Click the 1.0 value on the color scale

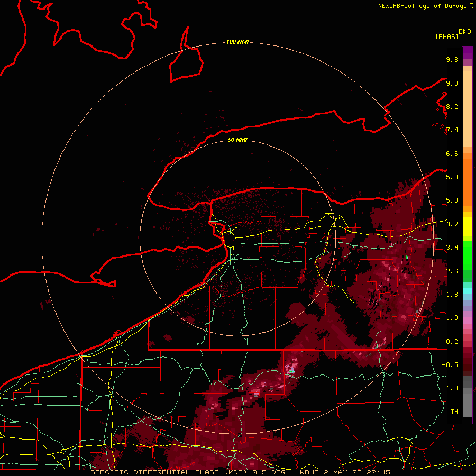pyautogui.click(x=452, y=317)
